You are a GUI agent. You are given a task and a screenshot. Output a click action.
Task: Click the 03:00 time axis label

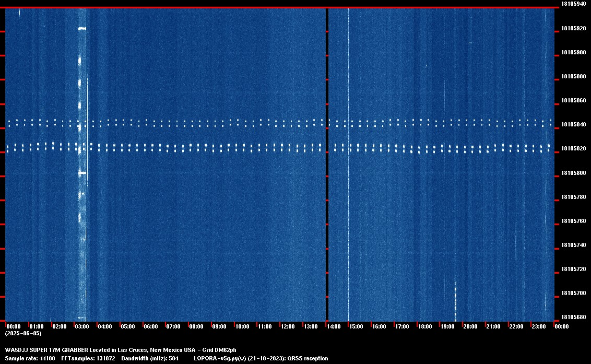pos(82,326)
